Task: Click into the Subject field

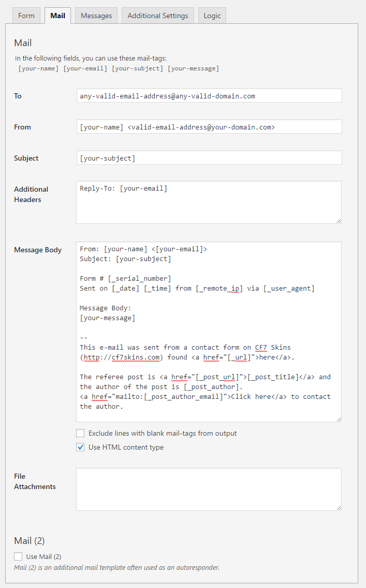Action: click(209, 158)
